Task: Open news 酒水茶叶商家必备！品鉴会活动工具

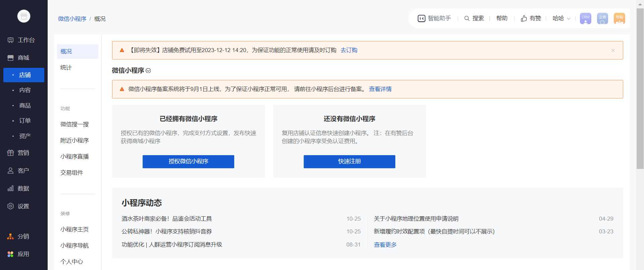Action: pos(167,219)
